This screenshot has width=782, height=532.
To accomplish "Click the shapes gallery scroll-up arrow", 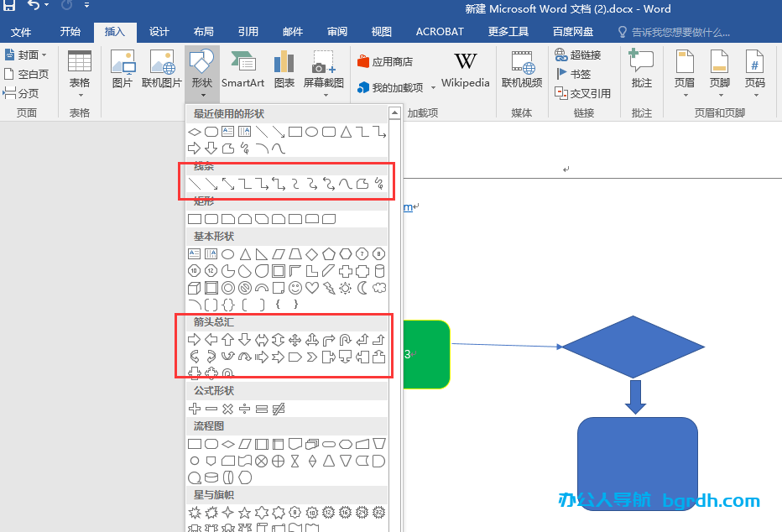I will pyautogui.click(x=394, y=113).
